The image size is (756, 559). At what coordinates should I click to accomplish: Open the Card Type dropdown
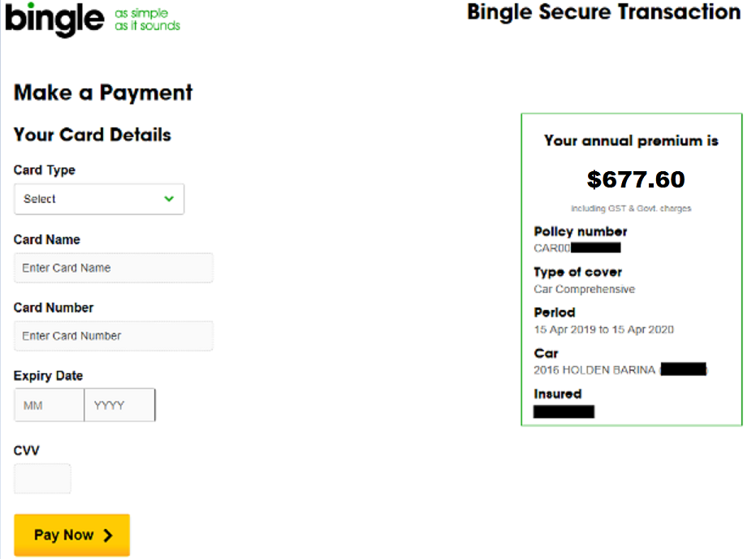99,199
